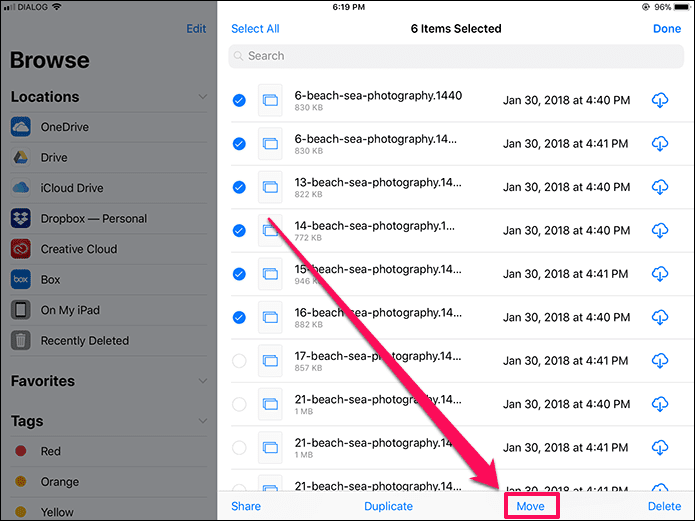Select the 17-beach-sea-photography file circle
Image resolution: width=695 pixels, height=521 pixels.
(239, 361)
